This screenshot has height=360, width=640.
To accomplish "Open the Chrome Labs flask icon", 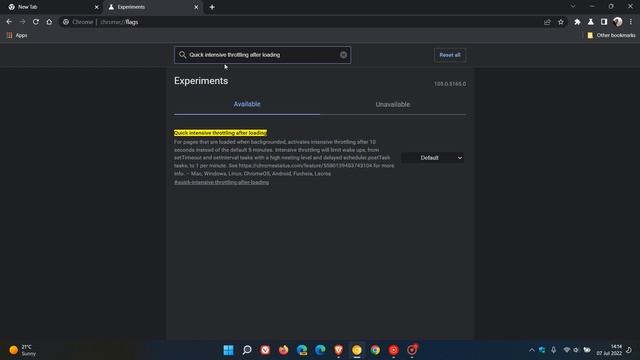I will [591, 22].
